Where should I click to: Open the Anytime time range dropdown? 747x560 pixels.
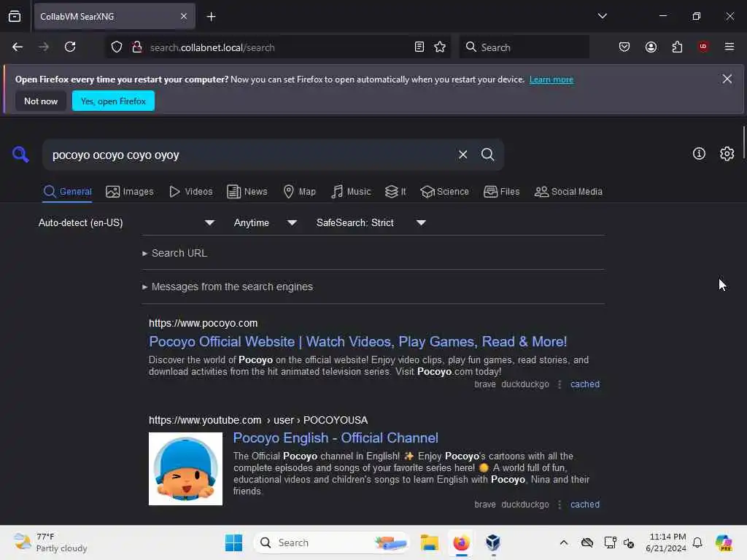tap(265, 223)
